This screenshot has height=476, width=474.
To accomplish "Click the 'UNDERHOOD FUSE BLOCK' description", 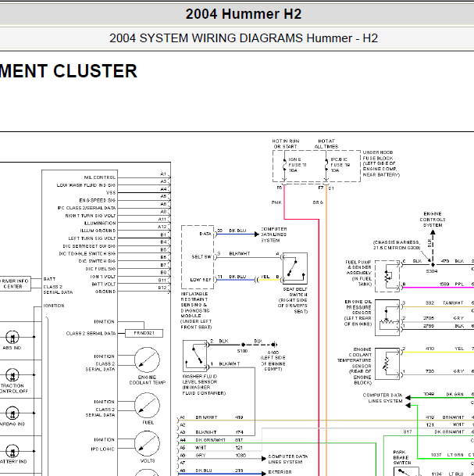I will [x=381, y=163].
